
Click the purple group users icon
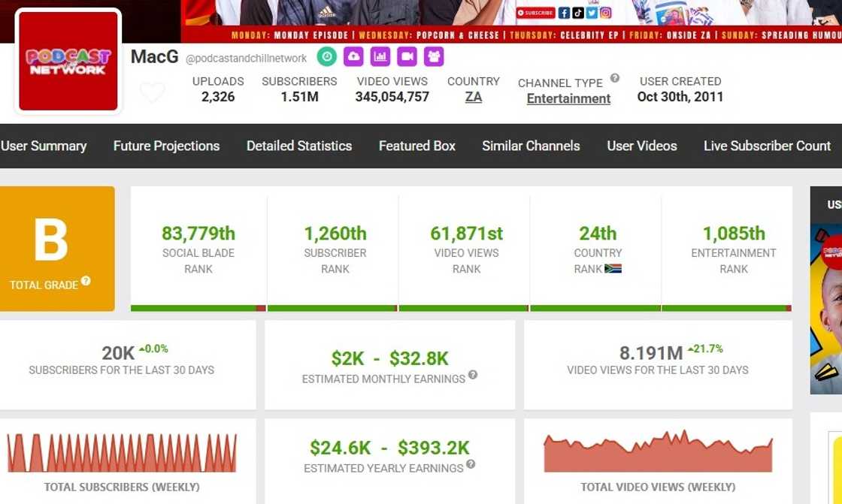tap(434, 56)
